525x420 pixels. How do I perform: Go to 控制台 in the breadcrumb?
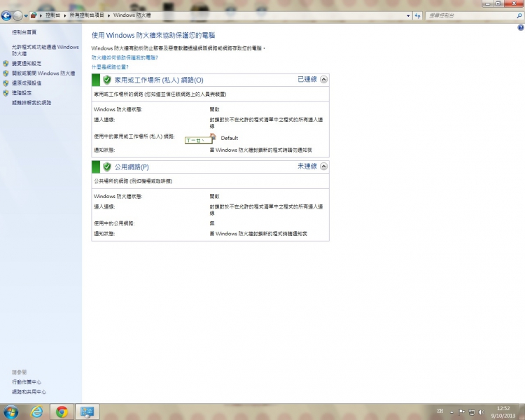point(53,15)
